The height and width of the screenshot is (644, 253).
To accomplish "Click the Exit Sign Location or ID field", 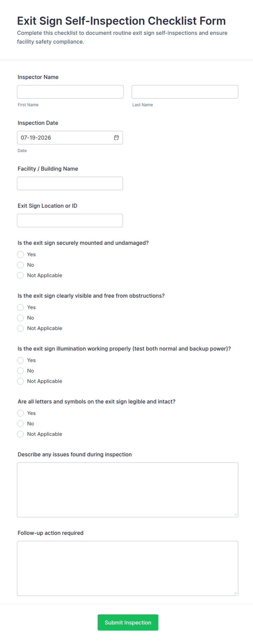I will click(x=70, y=220).
